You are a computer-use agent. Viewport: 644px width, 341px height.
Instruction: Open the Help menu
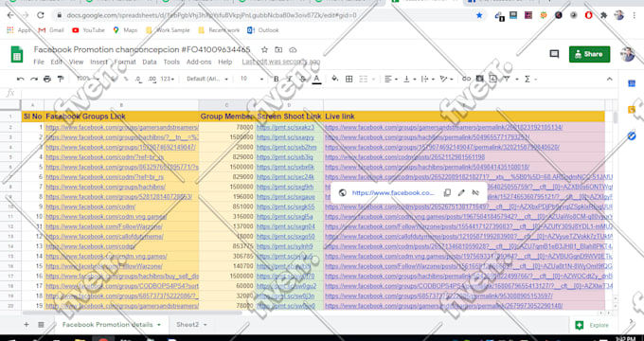[225, 62]
